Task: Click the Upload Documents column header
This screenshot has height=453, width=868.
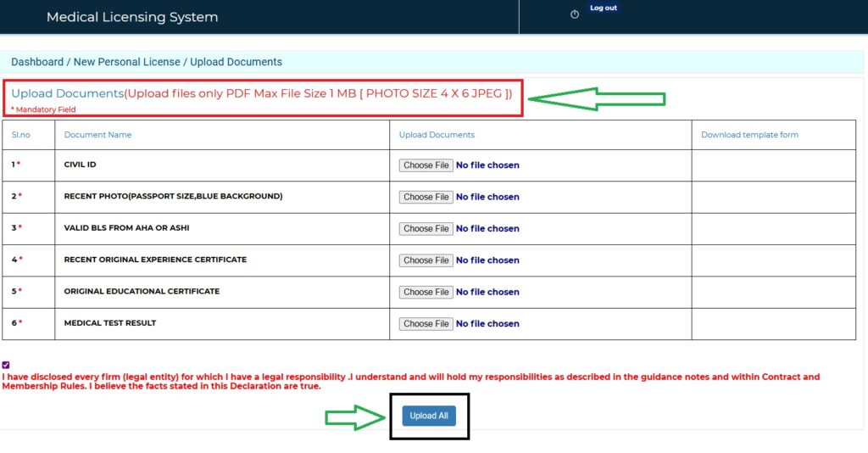Action: (x=437, y=135)
